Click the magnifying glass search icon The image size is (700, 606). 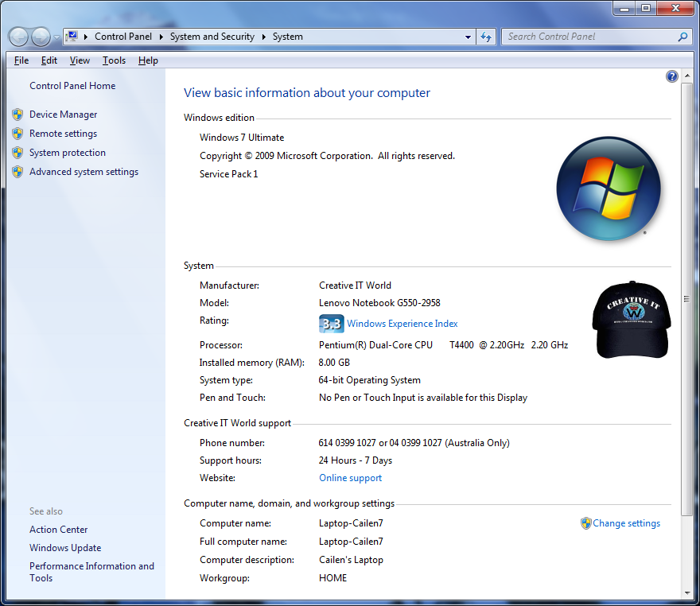click(x=682, y=37)
